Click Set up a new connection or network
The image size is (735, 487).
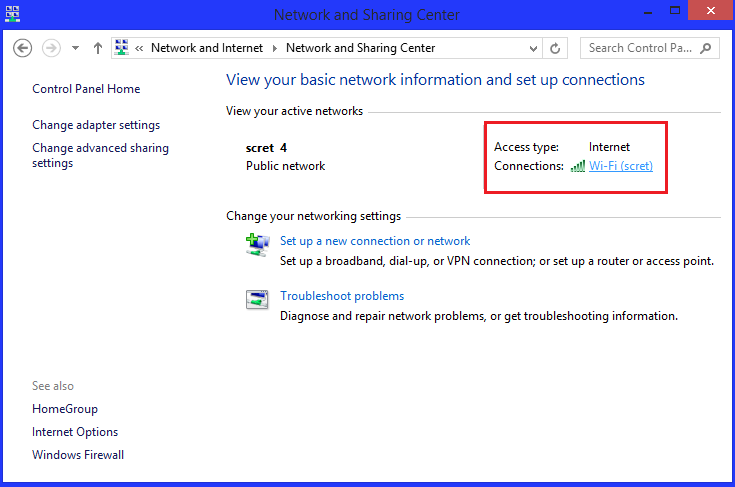click(375, 241)
